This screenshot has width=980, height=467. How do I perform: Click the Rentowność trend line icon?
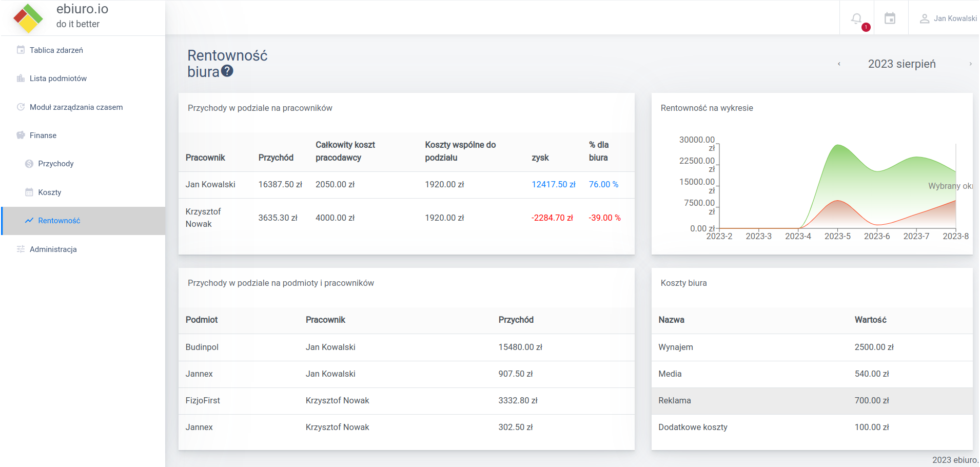point(29,221)
